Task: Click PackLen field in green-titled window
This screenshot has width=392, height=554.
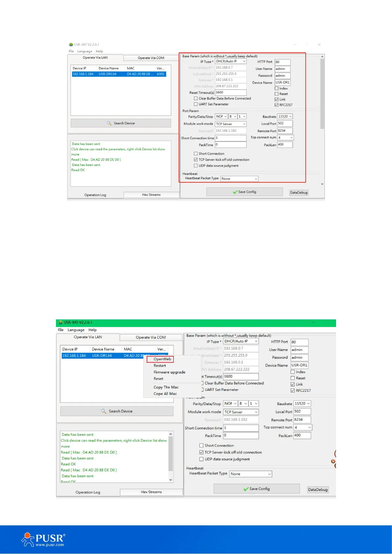Action: tap(302, 435)
